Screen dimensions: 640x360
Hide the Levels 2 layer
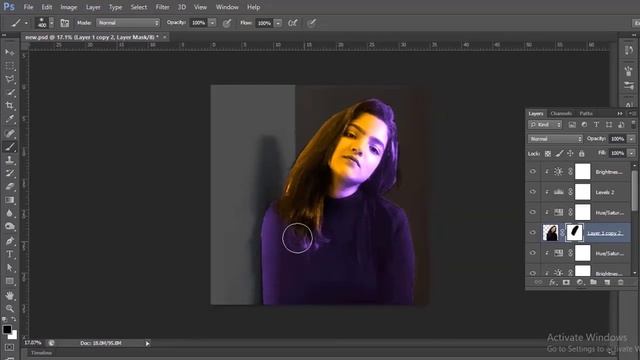[533, 192]
